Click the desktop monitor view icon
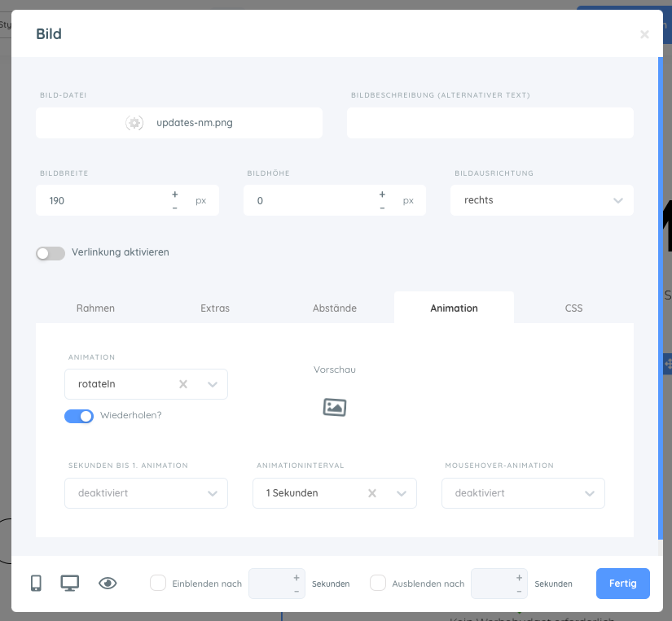This screenshot has width=672, height=621. pos(70,583)
